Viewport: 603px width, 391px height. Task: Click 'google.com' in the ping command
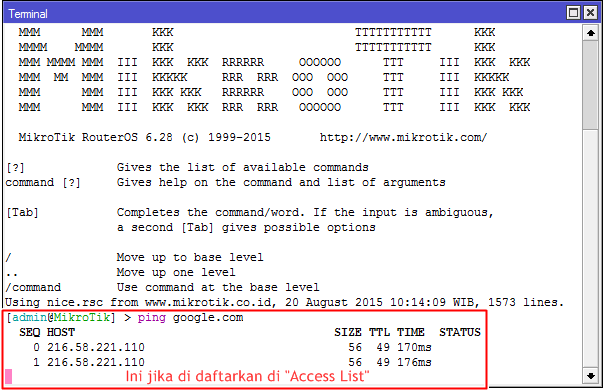point(208,318)
